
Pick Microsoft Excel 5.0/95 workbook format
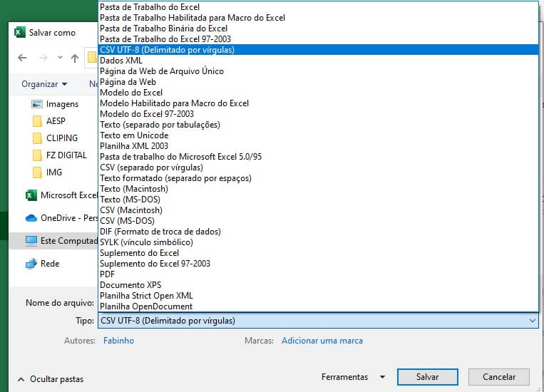(x=318, y=157)
